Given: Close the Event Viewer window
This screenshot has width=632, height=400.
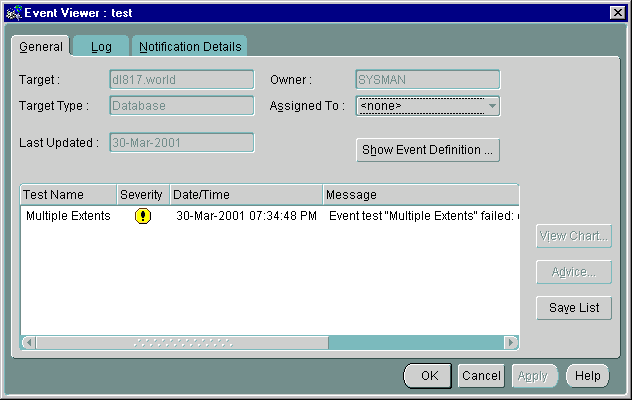Looking at the screenshot, I should tap(617, 12).
